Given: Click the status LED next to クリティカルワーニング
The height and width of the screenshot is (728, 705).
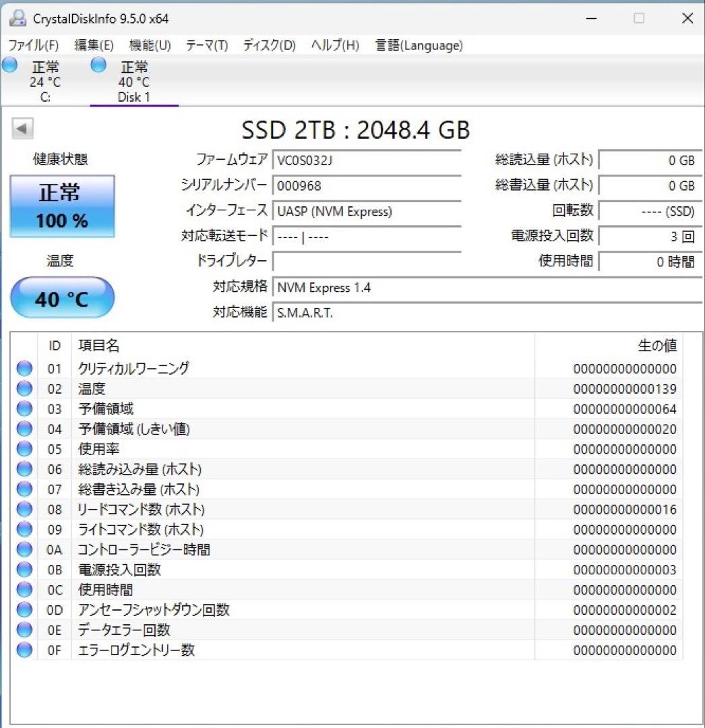Looking at the screenshot, I should pos(24,368).
